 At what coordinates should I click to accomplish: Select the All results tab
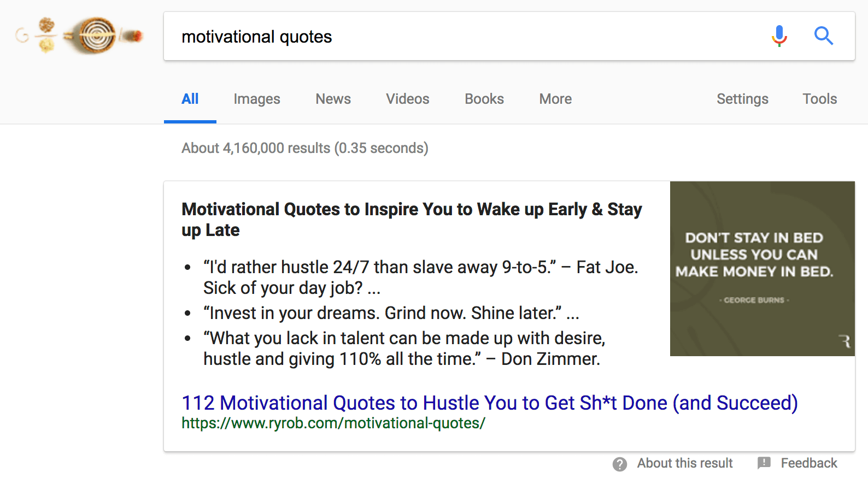coord(190,99)
